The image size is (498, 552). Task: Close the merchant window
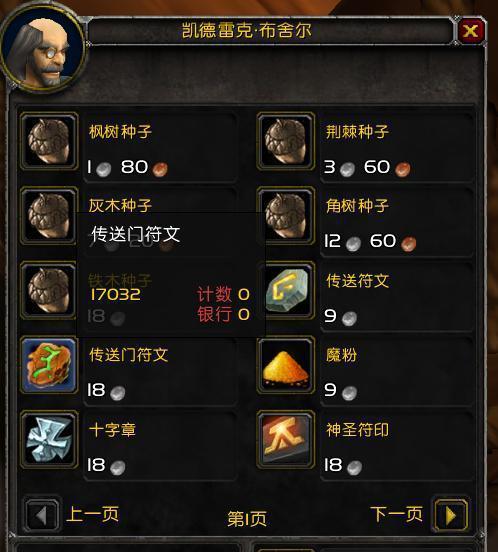click(471, 31)
